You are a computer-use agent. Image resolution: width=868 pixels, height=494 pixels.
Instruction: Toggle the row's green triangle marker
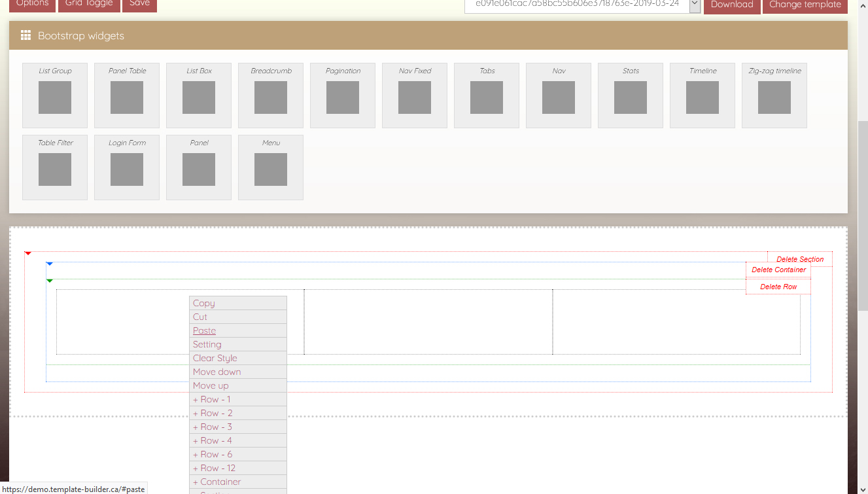(x=50, y=281)
